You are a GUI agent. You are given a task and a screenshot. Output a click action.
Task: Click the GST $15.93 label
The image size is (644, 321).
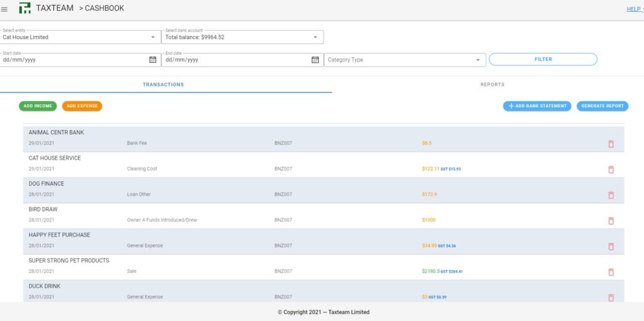pyautogui.click(x=450, y=169)
